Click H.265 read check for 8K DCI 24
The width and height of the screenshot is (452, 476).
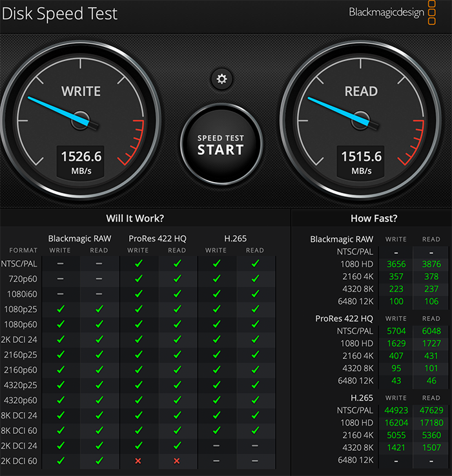coord(255,415)
